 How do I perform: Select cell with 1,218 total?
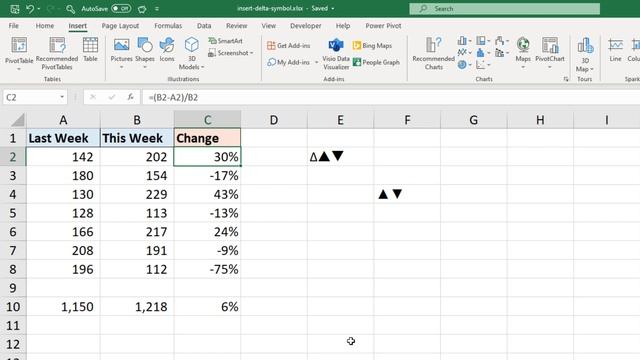click(137, 307)
